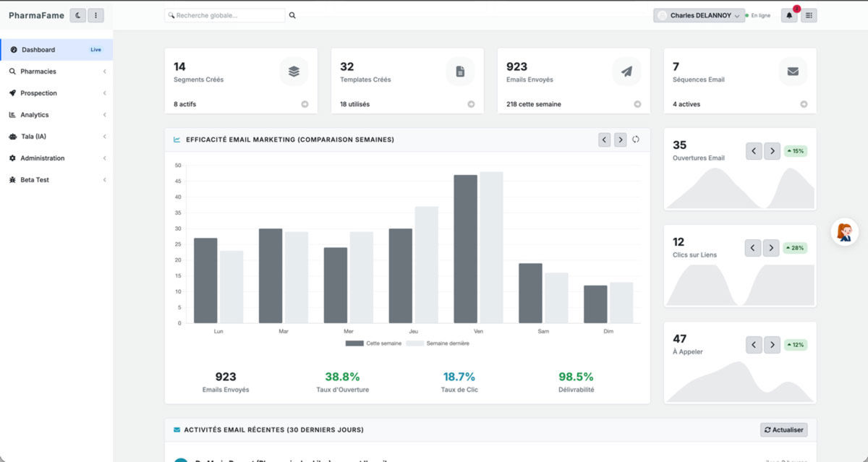
Task: Expand the Pharmacies sidebar section
Action: click(x=105, y=71)
